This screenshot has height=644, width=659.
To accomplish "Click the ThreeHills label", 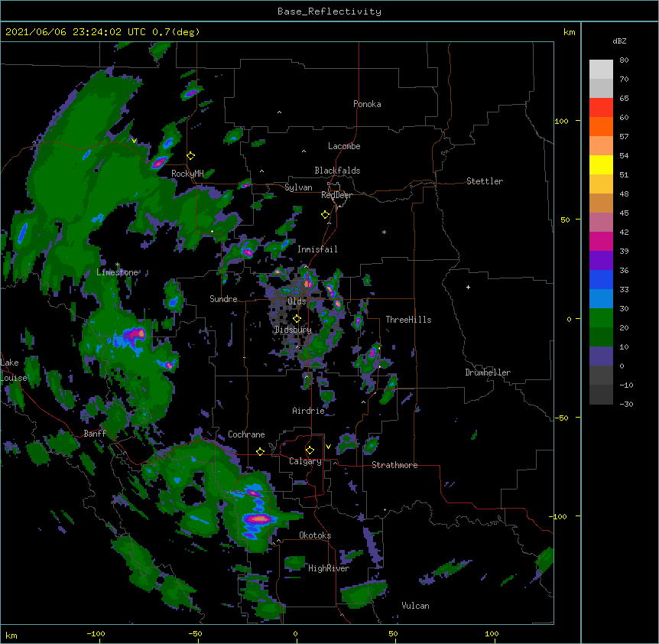I will pyautogui.click(x=408, y=320).
